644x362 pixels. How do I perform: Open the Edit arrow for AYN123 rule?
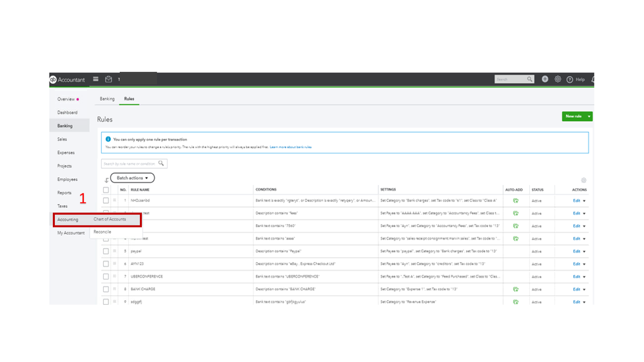point(584,264)
